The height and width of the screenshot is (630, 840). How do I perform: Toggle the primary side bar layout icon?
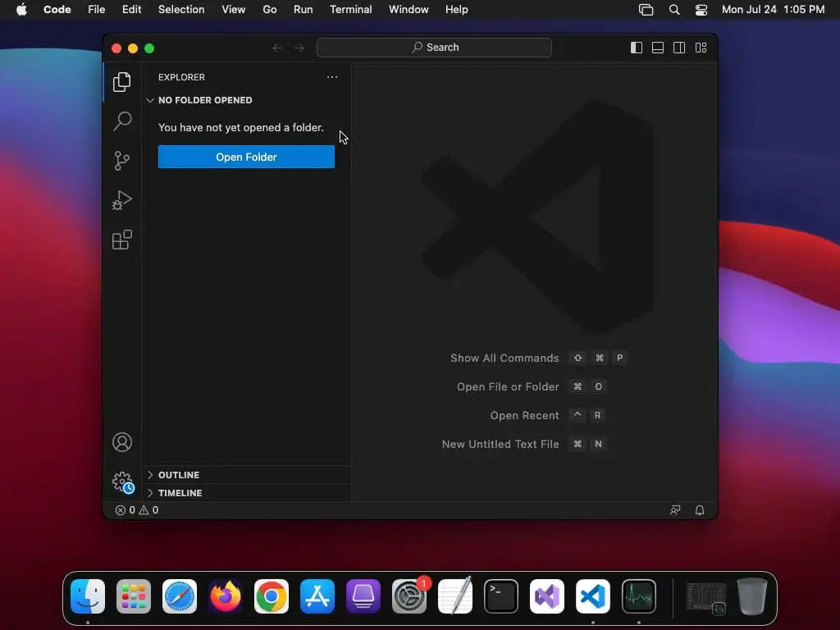click(x=637, y=48)
